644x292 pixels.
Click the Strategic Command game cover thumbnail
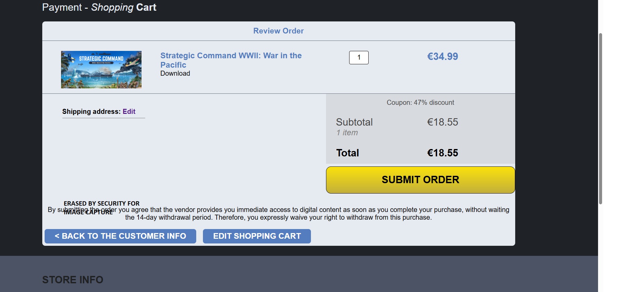101,70
